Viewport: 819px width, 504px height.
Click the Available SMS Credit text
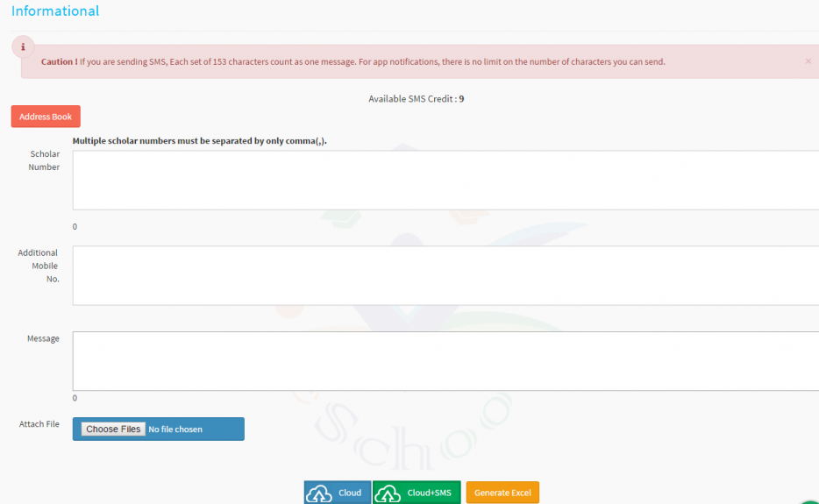coord(416,99)
